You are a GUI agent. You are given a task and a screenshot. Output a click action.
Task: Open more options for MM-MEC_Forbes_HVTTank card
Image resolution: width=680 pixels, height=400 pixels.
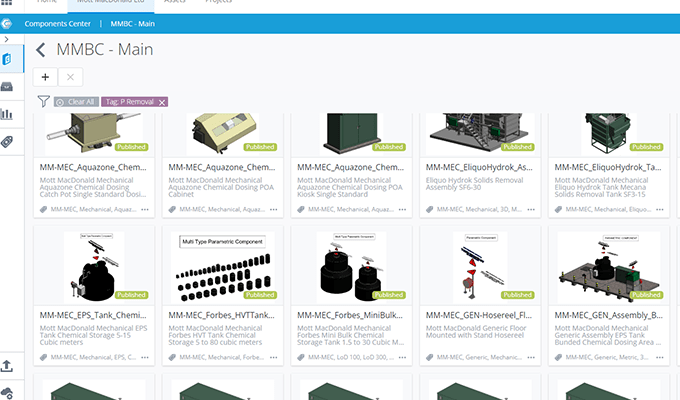(274, 355)
